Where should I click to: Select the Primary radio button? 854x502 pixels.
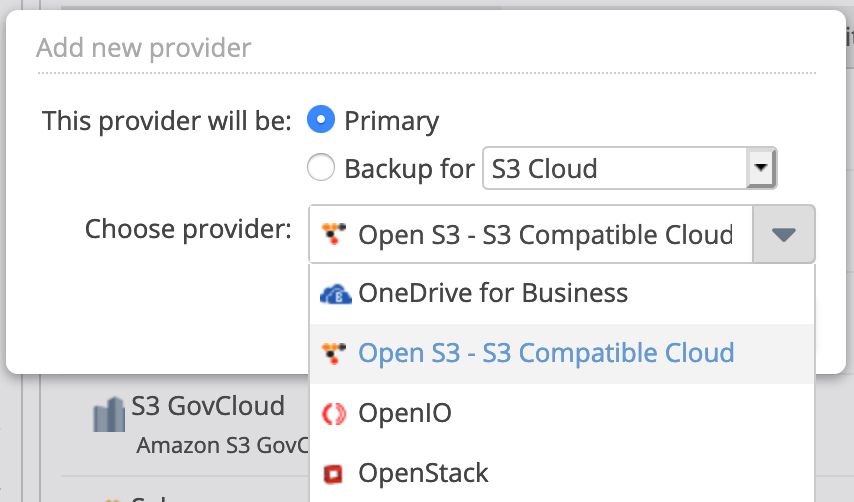click(x=321, y=120)
